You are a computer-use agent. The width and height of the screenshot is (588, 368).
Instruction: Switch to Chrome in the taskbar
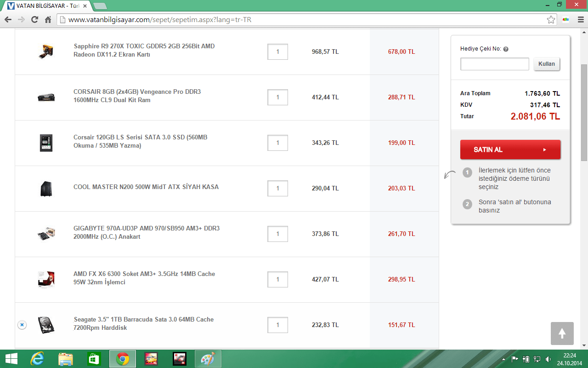[123, 359]
